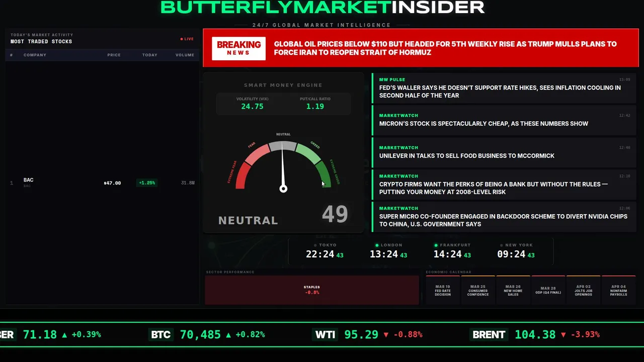Click the BTC price 70,485
644x362 pixels.
click(x=200, y=334)
